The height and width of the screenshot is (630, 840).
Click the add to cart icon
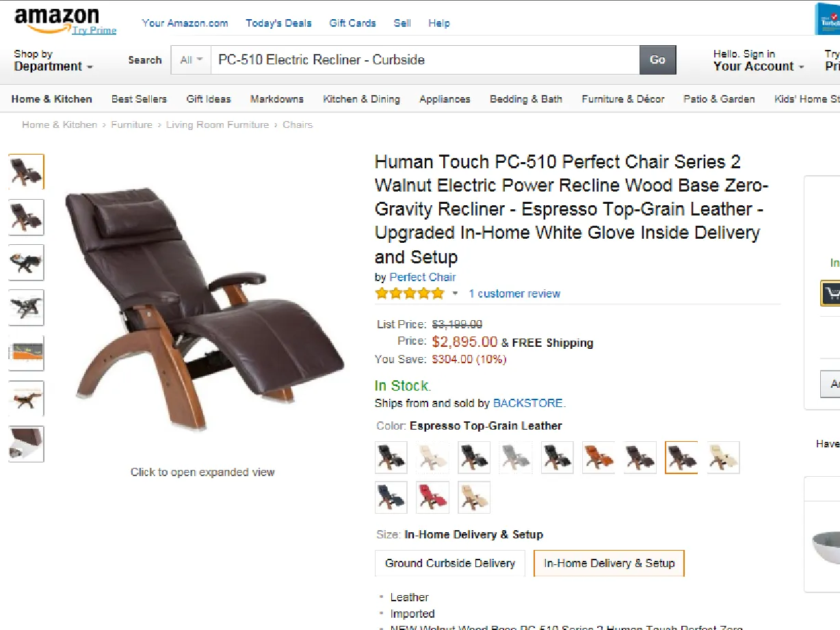point(830,293)
